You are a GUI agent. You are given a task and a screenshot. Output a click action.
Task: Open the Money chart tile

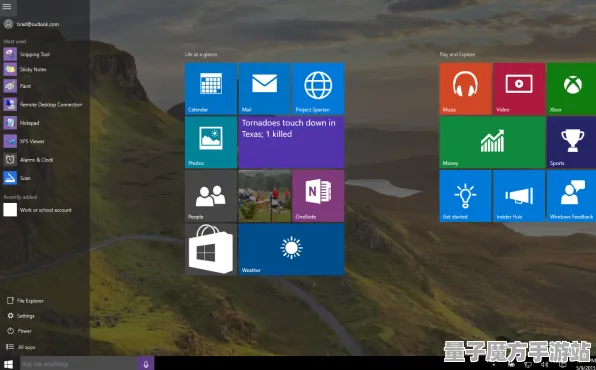[492, 142]
